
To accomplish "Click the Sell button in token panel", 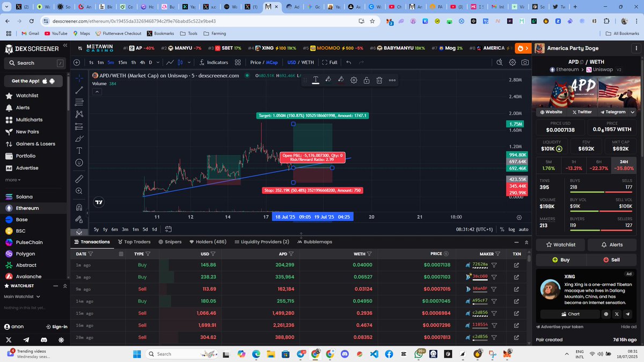I will [612, 260].
